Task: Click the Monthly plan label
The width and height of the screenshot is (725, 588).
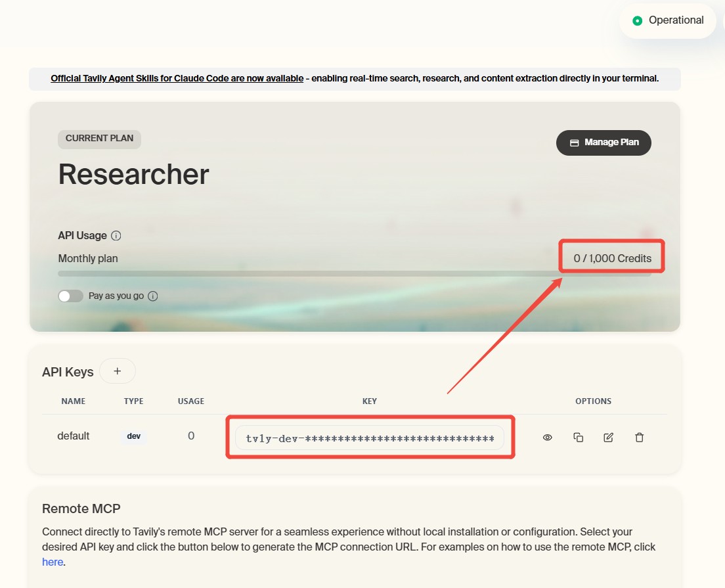Action: 88,259
